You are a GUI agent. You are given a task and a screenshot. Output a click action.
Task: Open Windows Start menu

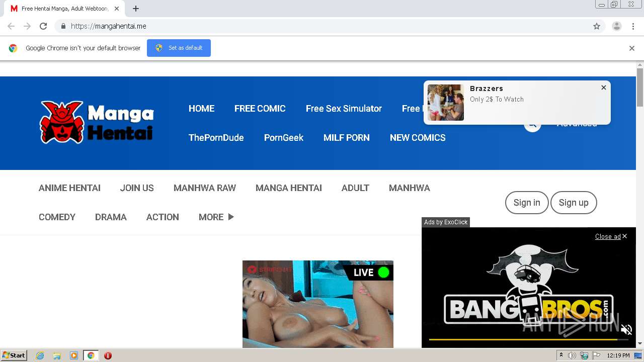14,355
